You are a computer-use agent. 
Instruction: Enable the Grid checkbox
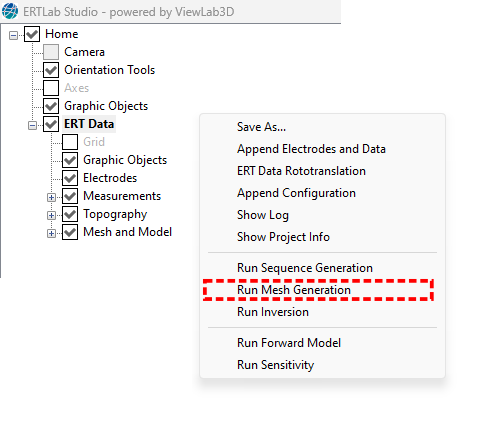click(x=70, y=142)
